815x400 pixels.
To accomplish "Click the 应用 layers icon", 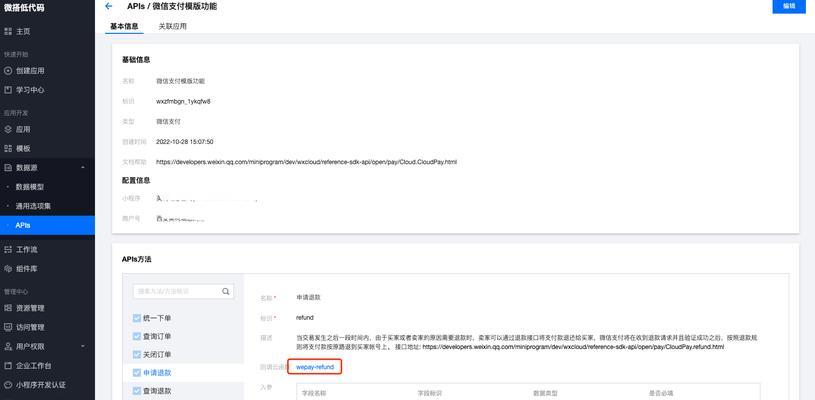I will (x=8, y=129).
